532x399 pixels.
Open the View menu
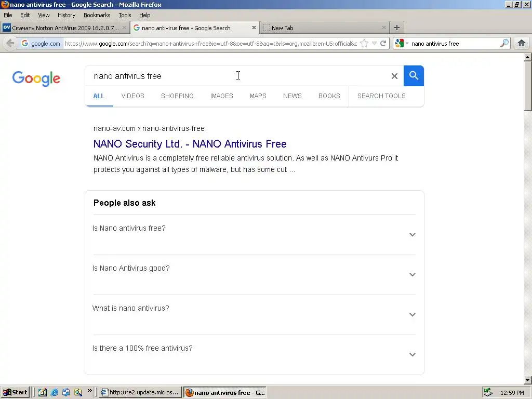[x=44, y=15]
